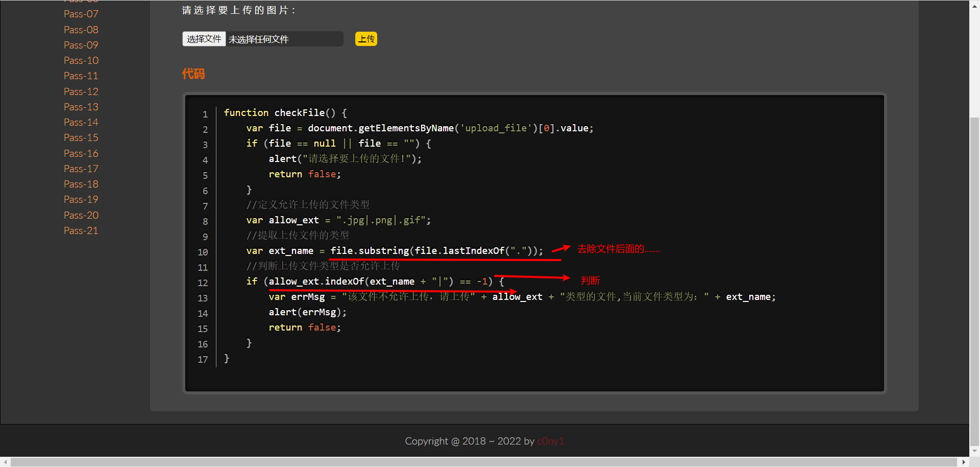Click the yellow 上传 upload button
Viewport: 980px width, 467px height.
point(366,39)
